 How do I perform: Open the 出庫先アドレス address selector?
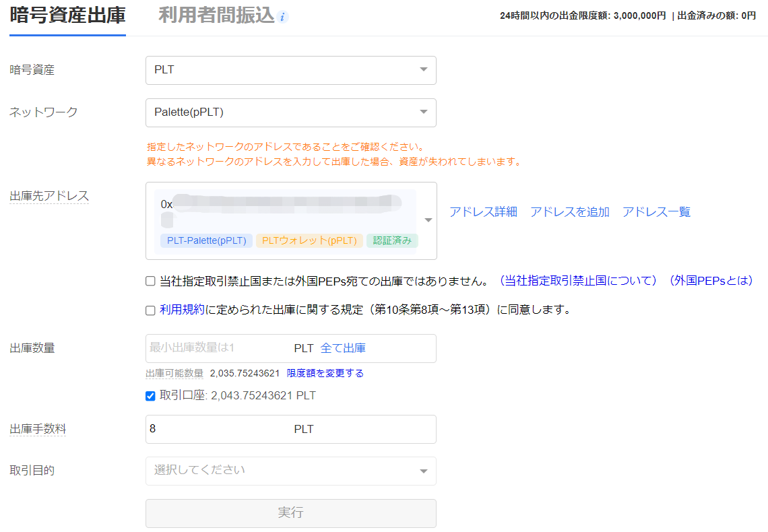click(x=291, y=221)
